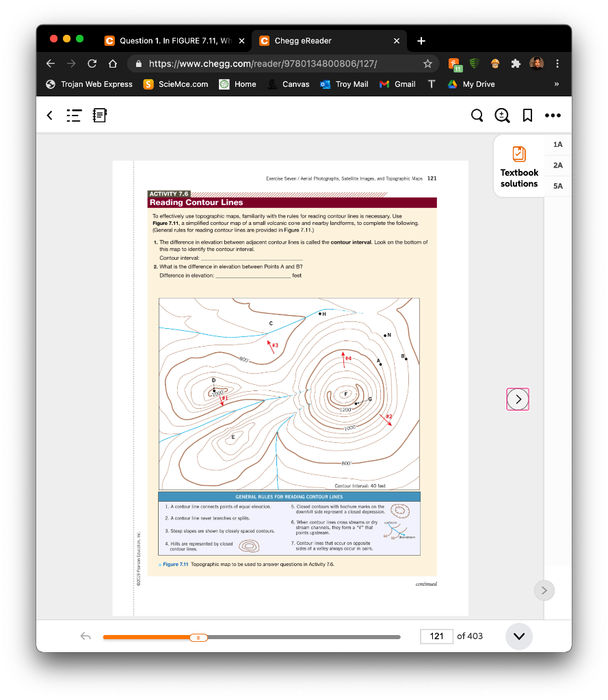
Task: Open the page jump down chevron
Action: point(518,636)
